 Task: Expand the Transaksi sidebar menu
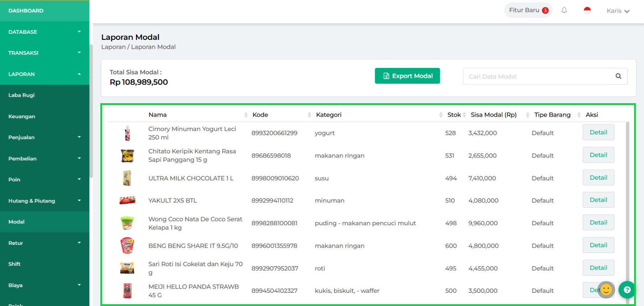click(44, 53)
